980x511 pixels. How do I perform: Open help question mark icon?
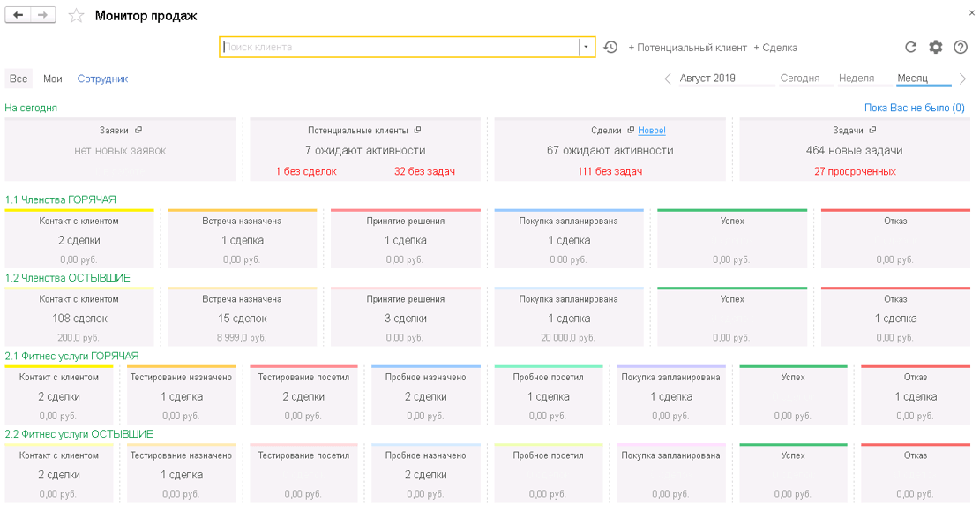(x=961, y=47)
